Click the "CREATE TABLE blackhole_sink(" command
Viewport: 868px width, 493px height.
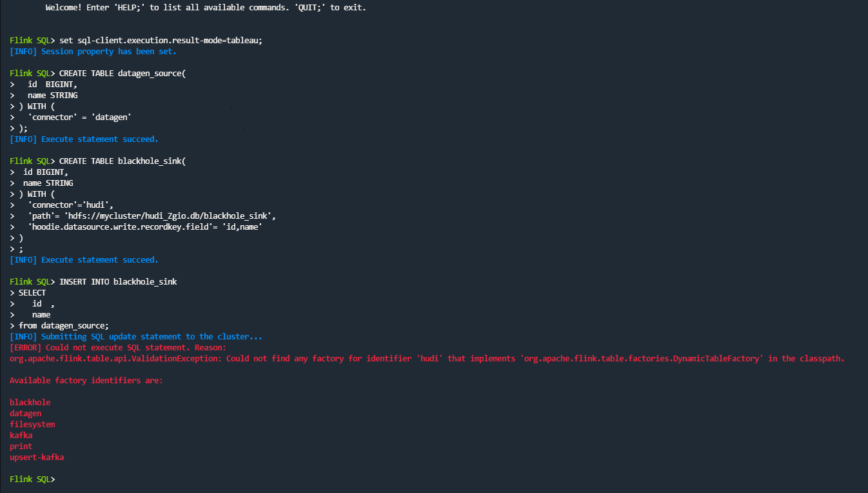point(122,161)
